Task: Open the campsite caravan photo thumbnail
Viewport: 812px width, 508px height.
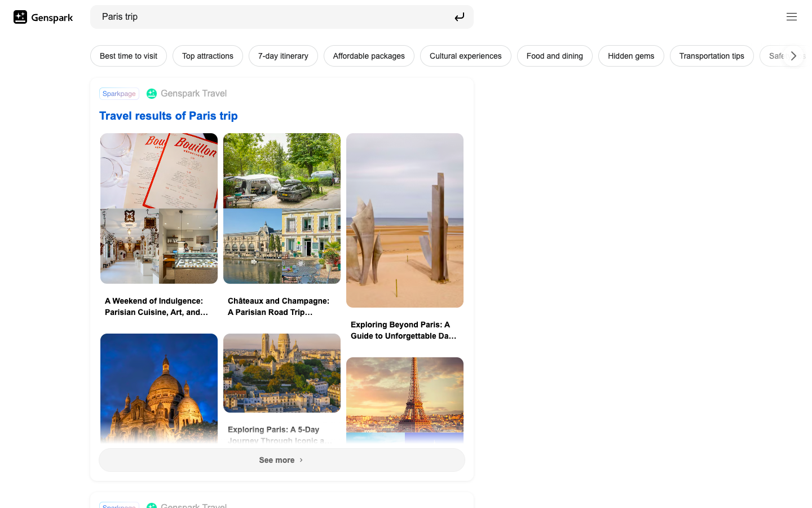Action: [282, 171]
